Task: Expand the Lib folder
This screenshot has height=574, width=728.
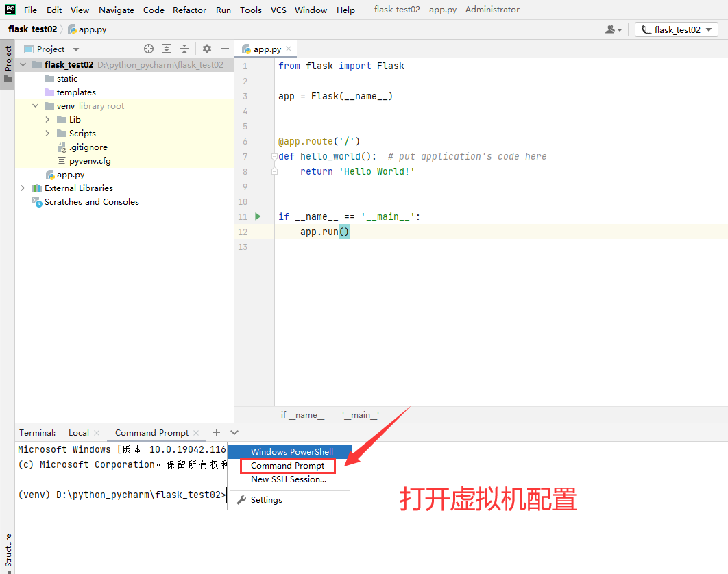Action: pyautogui.click(x=47, y=119)
